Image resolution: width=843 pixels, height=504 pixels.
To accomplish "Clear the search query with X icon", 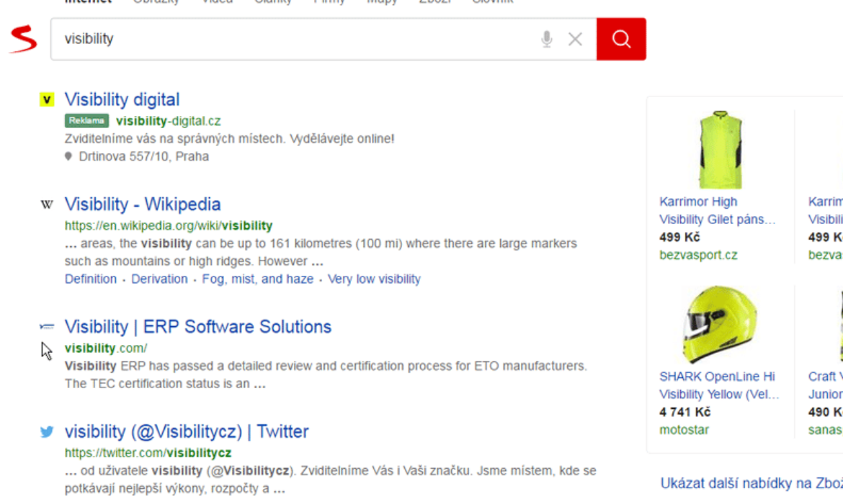I will [x=575, y=39].
